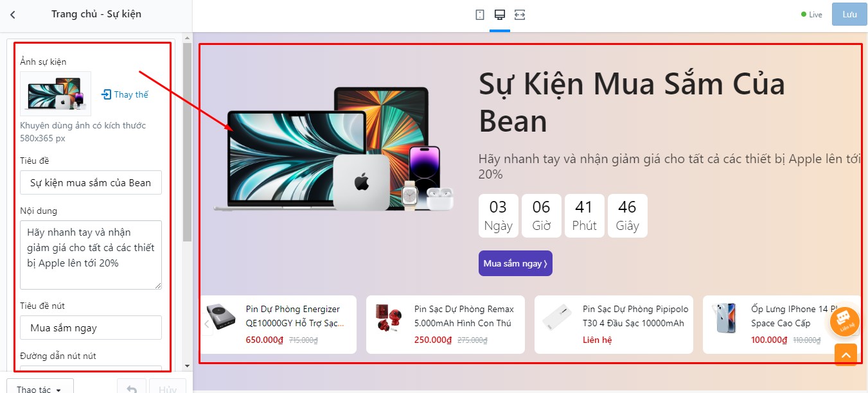868x393 pixels.
Task: Open the orange Liên hệ chat bubble
Action: coord(845,322)
